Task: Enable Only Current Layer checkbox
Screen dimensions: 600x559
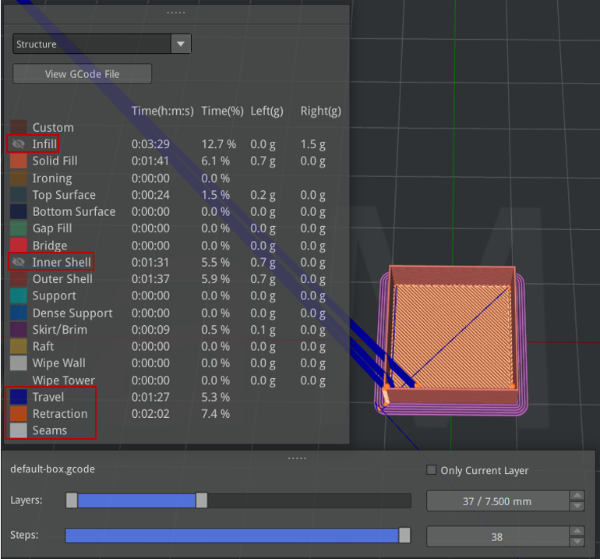Action: point(431,470)
